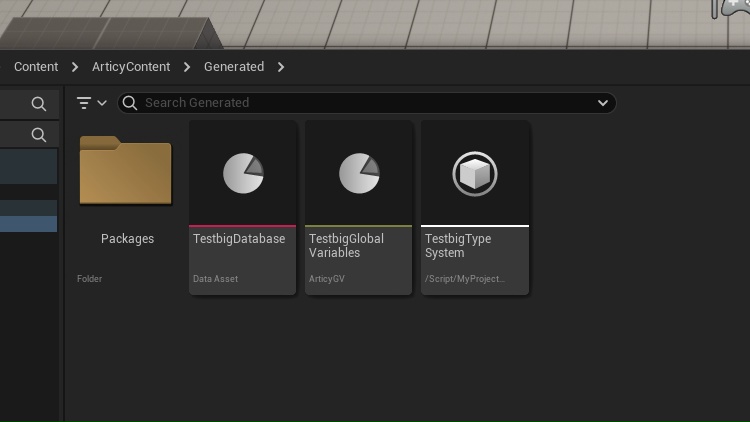
Task: Expand the chevron after Generated breadcrumb
Action: [281, 67]
